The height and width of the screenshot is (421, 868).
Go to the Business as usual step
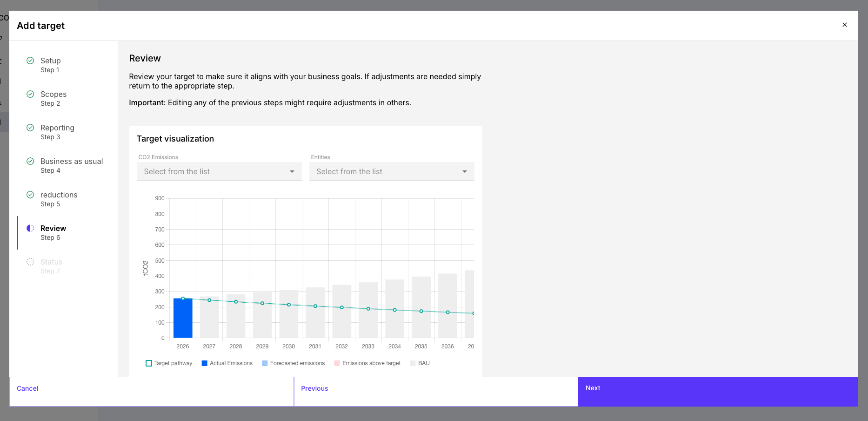point(72,162)
